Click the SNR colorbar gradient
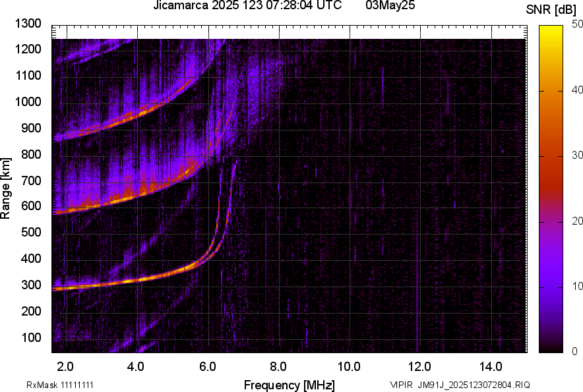This screenshot has width=583, height=392. tap(551, 189)
